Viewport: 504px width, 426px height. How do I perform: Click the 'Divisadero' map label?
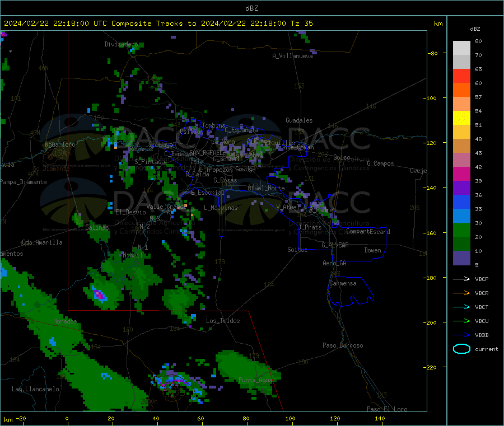121,44
